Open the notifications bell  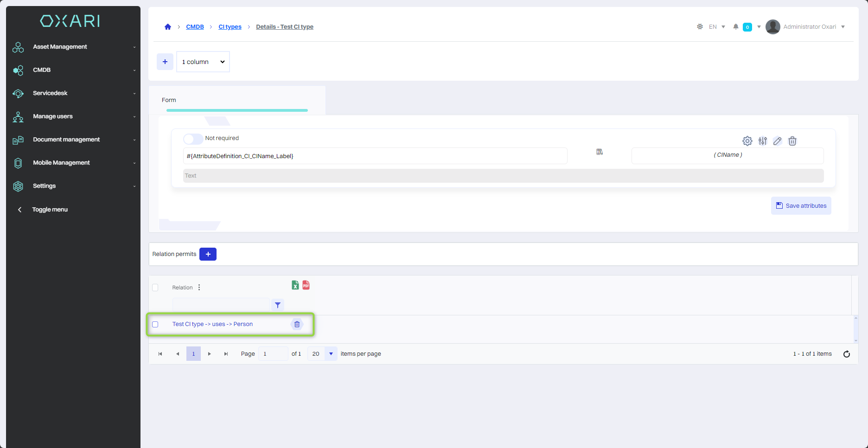coord(735,27)
